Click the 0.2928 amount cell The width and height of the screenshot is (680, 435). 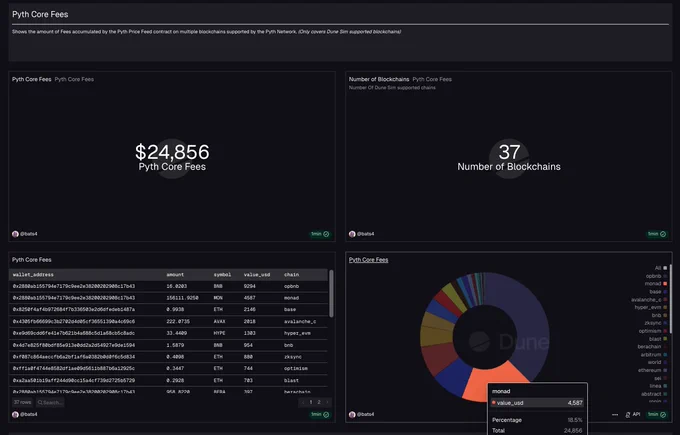[x=175, y=380]
